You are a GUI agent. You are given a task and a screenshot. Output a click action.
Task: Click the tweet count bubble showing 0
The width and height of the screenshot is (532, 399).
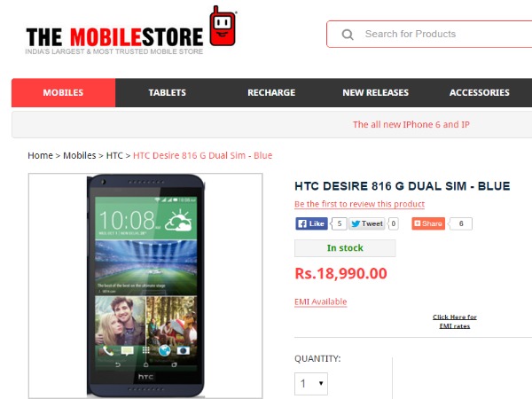(x=393, y=223)
